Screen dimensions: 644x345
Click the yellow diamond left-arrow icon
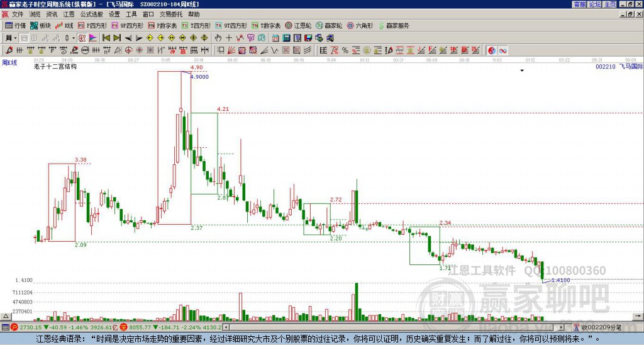click(x=150, y=38)
